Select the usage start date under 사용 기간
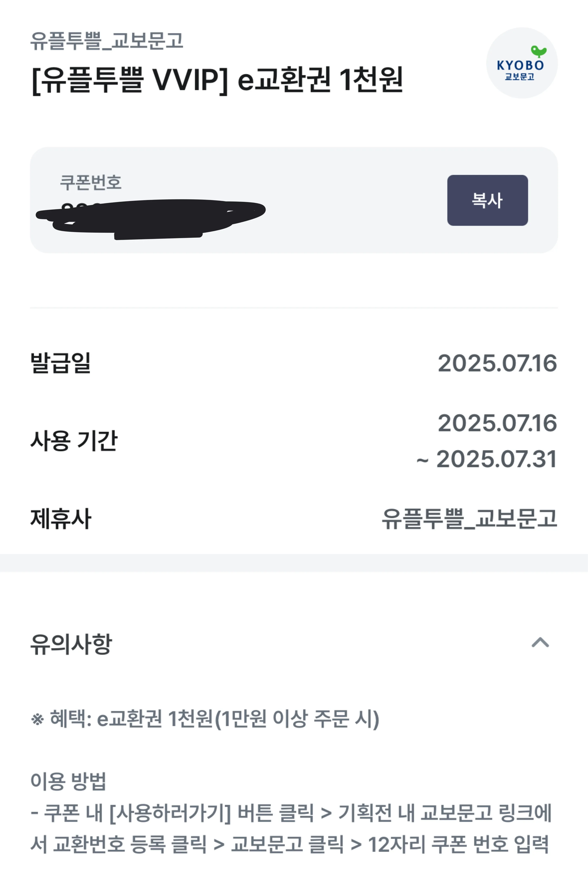Viewport: 588px width, 885px height. (497, 423)
